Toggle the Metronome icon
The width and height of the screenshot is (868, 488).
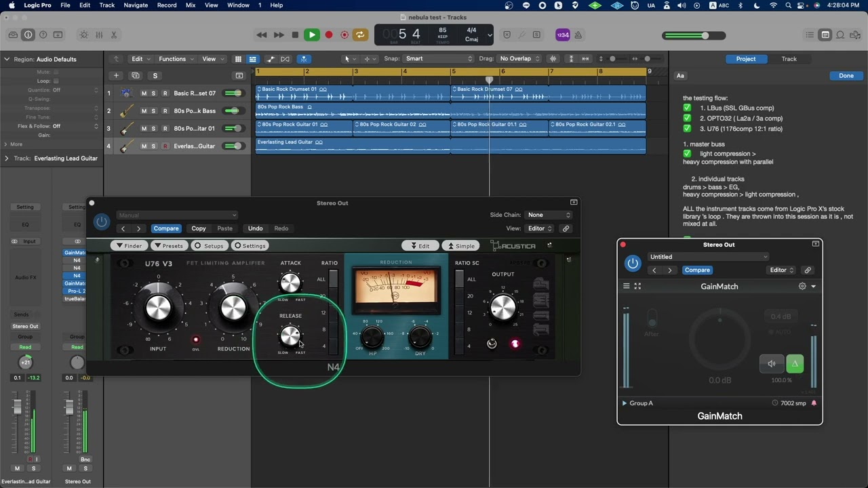point(580,35)
